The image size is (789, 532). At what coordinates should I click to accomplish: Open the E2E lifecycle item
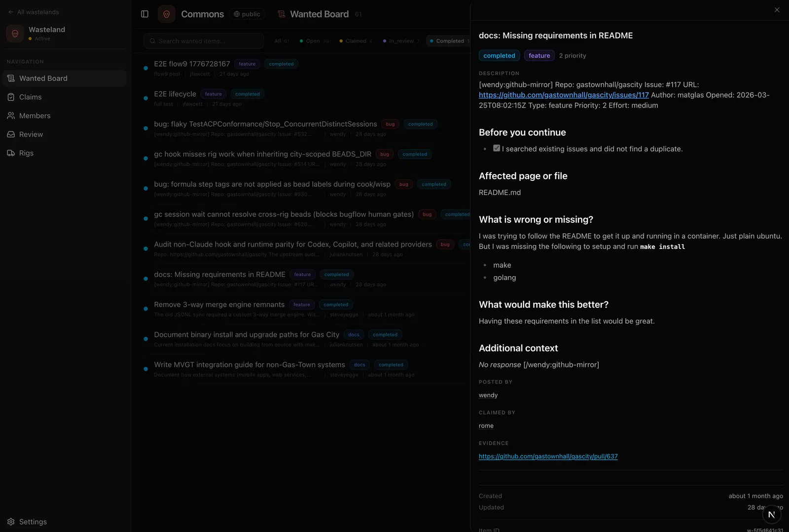point(175,94)
